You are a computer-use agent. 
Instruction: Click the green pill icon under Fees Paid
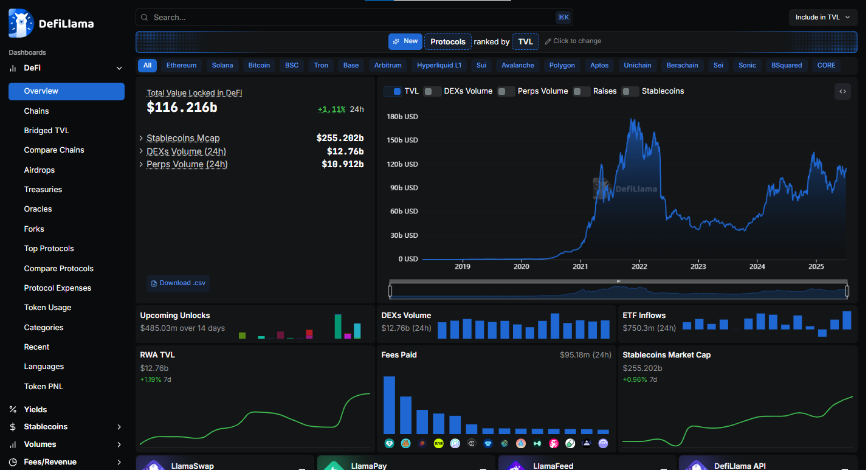click(570, 443)
